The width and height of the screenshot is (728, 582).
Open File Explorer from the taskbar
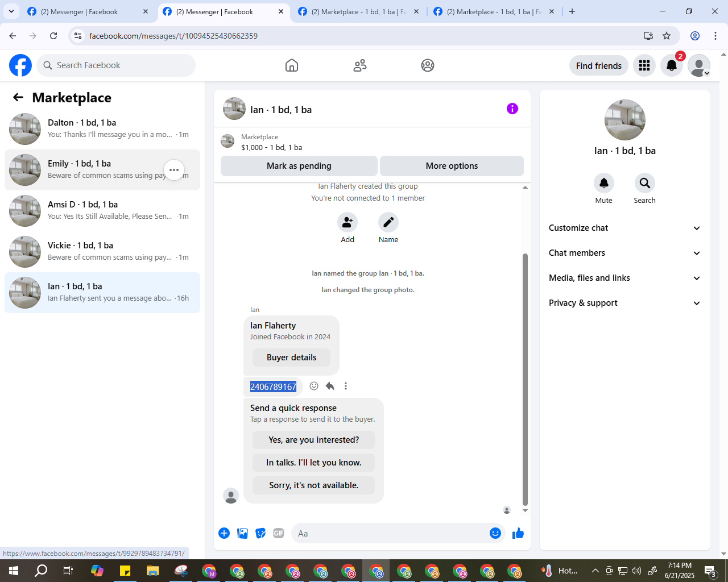coord(153,571)
